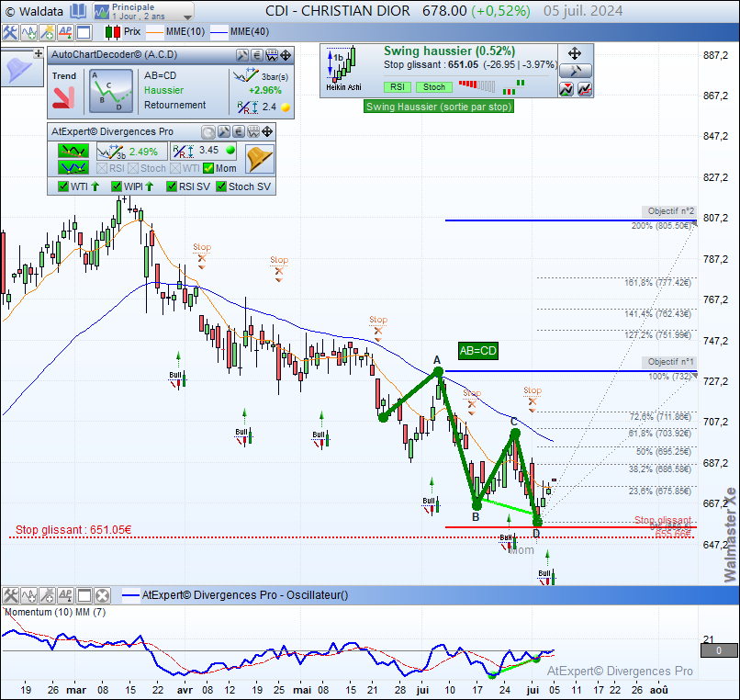
Task: Add an indicator to the main chart
Action: 28,32
